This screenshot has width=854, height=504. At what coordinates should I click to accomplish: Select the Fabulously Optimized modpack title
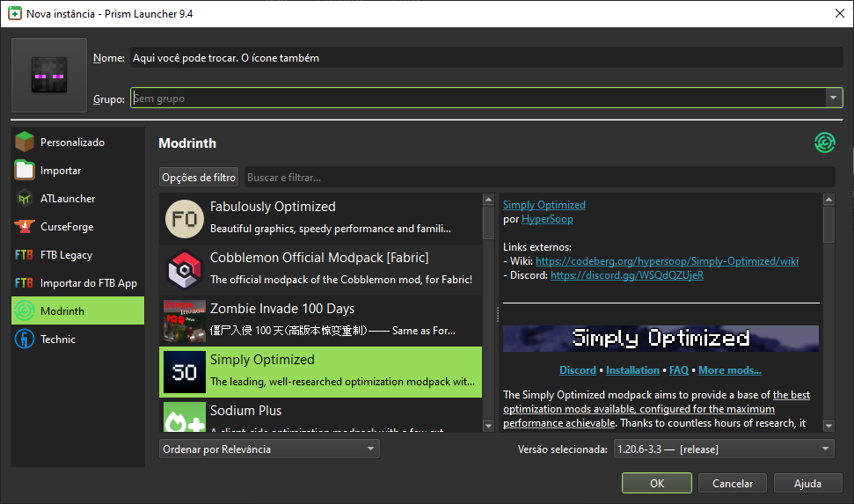click(273, 207)
